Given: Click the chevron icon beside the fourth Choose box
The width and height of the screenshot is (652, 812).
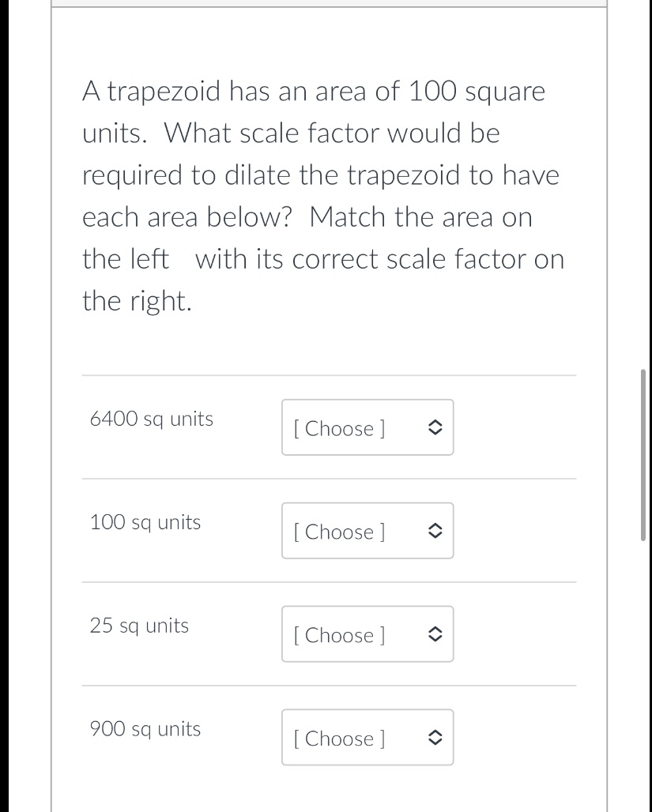Looking at the screenshot, I should point(434,737).
